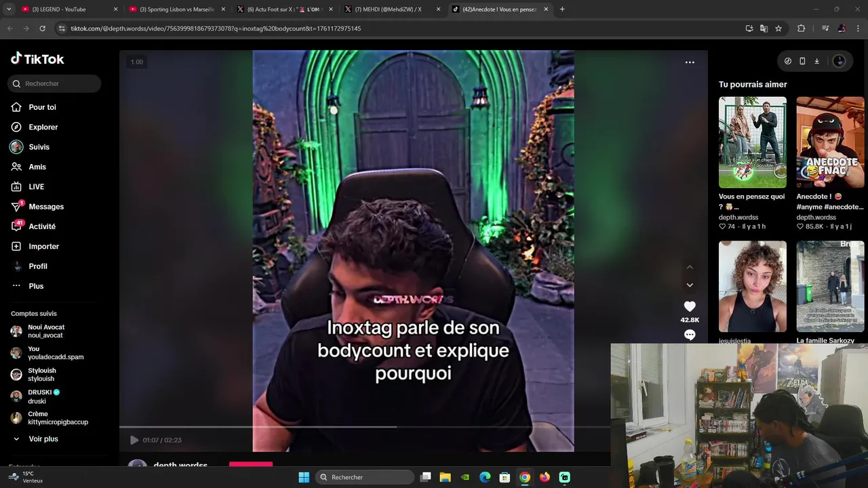Like the video with heart icon
868x488 pixels.
(690, 306)
